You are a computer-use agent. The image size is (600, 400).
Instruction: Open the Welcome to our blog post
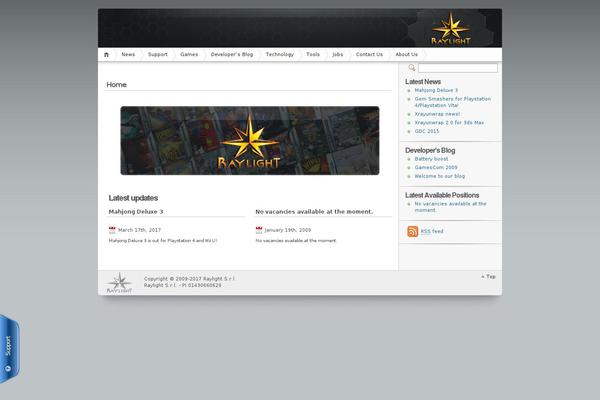[440, 176]
